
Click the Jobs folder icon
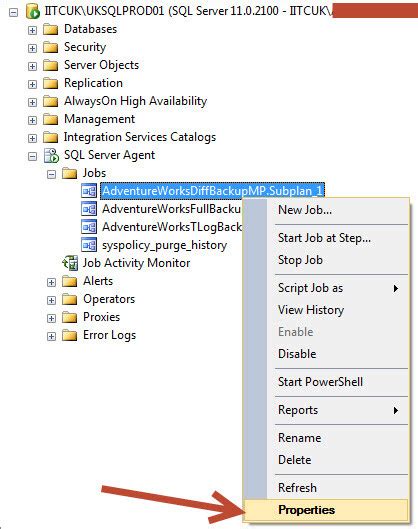[x=69, y=173]
